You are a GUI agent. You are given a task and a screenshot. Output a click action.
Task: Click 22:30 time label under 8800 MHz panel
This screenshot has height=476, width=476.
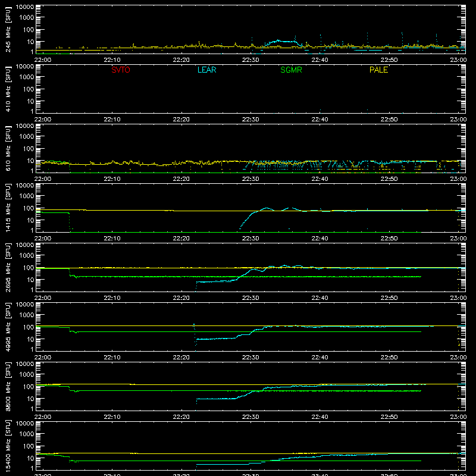coord(250,417)
